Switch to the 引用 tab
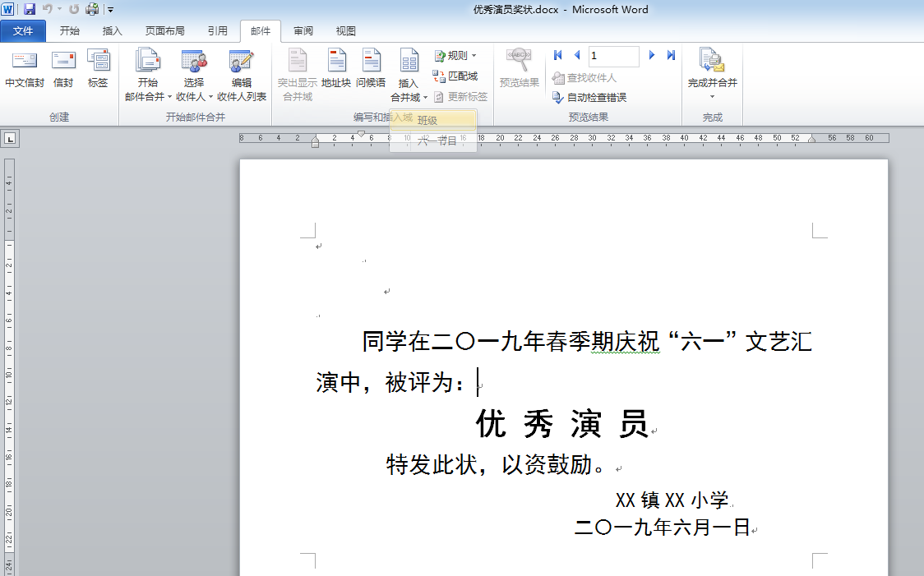924x576 pixels. coord(218,30)
